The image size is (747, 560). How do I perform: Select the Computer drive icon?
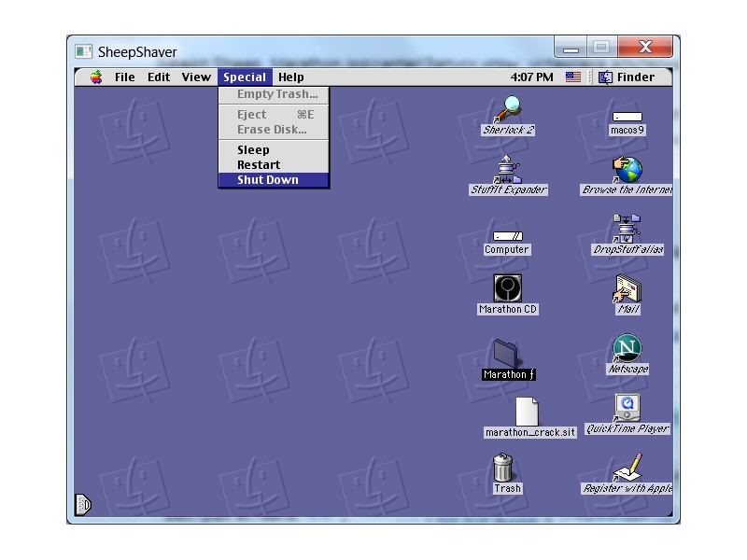(x=508, y=236)
